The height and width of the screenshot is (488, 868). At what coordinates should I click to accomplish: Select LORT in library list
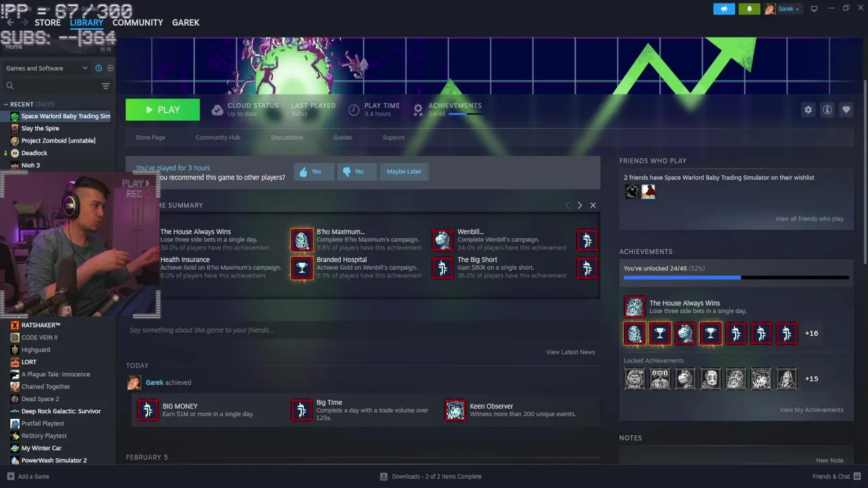click(28, 362)
